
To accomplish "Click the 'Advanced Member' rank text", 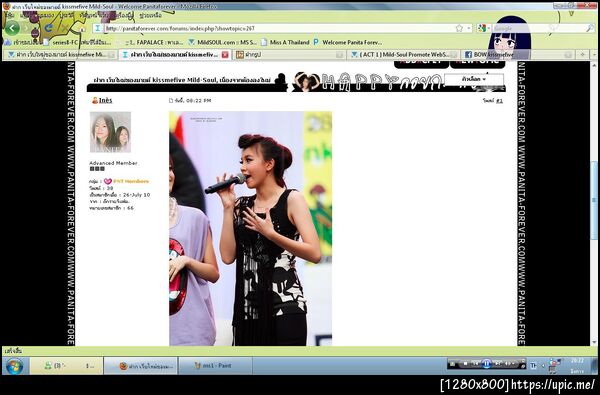I will [x=113, y=163].
